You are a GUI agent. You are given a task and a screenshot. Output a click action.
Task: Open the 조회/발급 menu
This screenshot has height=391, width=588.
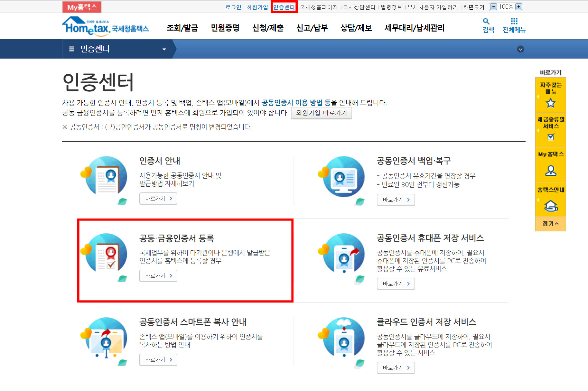[182, 28]
